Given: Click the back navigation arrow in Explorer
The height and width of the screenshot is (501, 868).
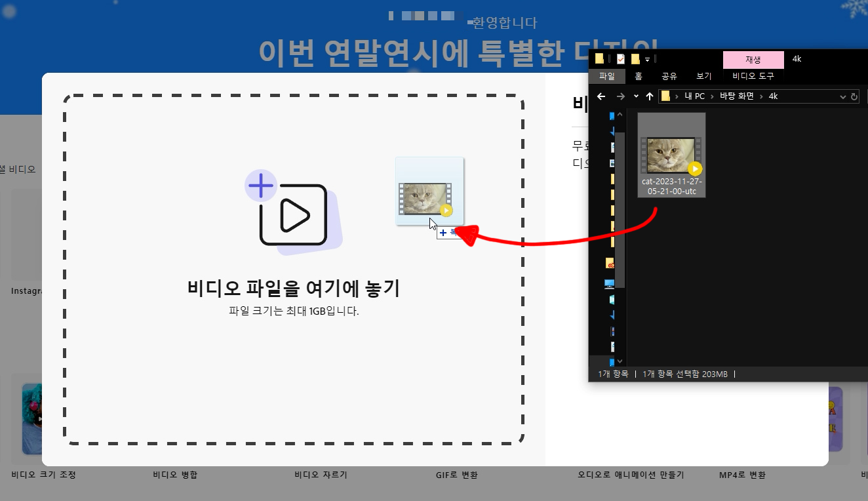Looking at the screenshot, I should pos(601,96).
